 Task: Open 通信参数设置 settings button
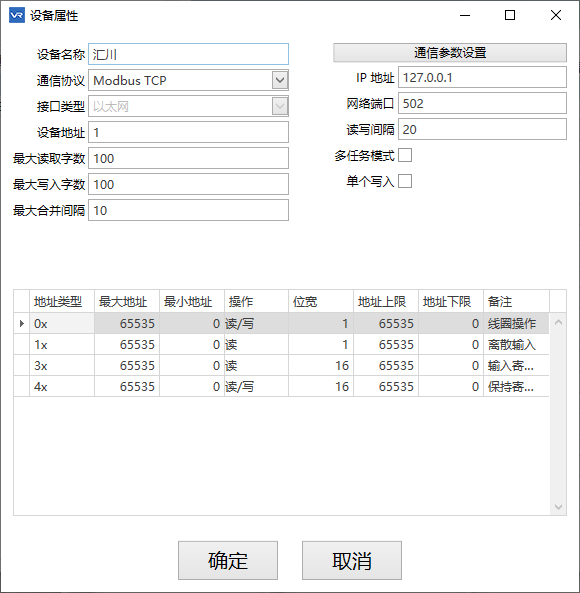point(450,53)
